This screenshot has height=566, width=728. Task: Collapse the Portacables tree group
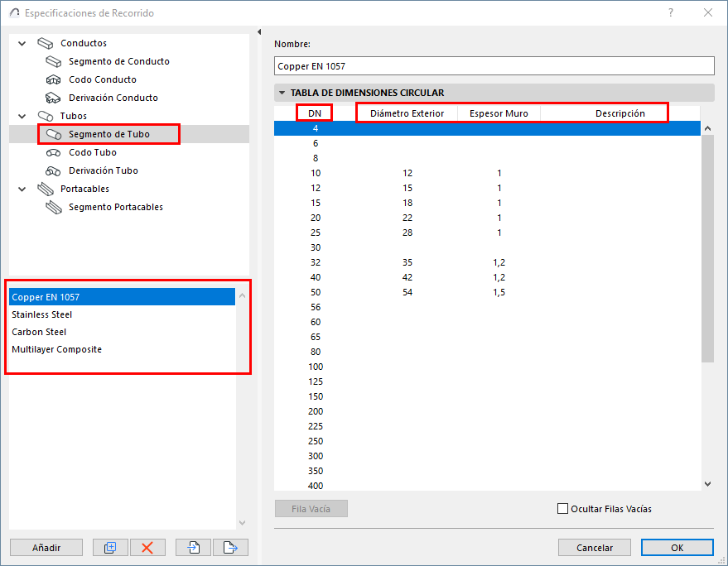click(22, 189)
